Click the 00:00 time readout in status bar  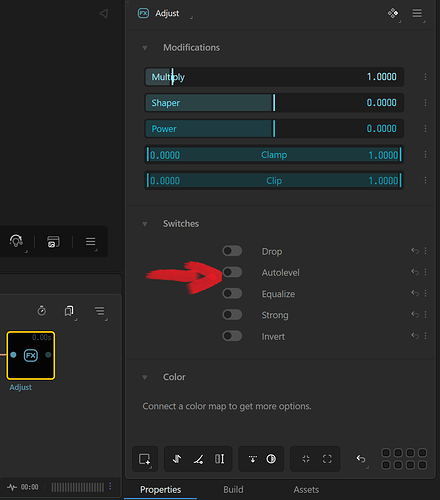(x=29, y=487)
